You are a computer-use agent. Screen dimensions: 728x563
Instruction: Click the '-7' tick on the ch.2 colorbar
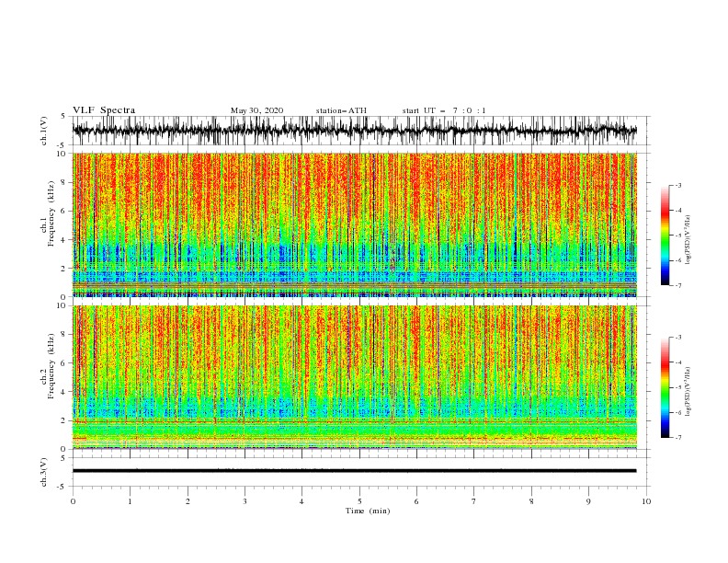pyautogui.click(x=678, y=438)
